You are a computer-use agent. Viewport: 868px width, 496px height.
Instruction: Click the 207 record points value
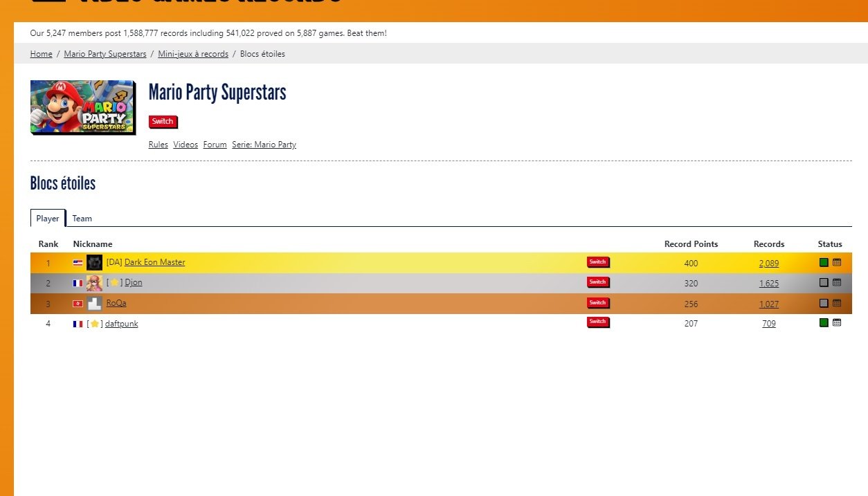click(691, 324)
